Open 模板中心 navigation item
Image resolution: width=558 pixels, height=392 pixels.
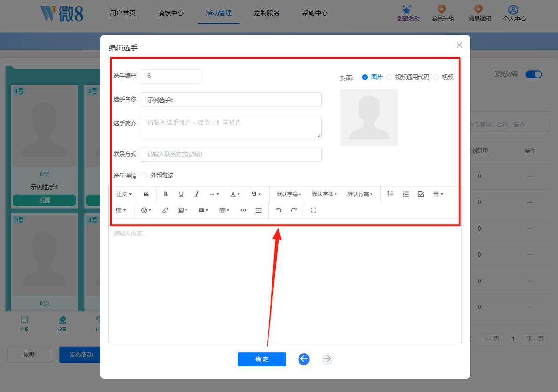tap(171, 13)
